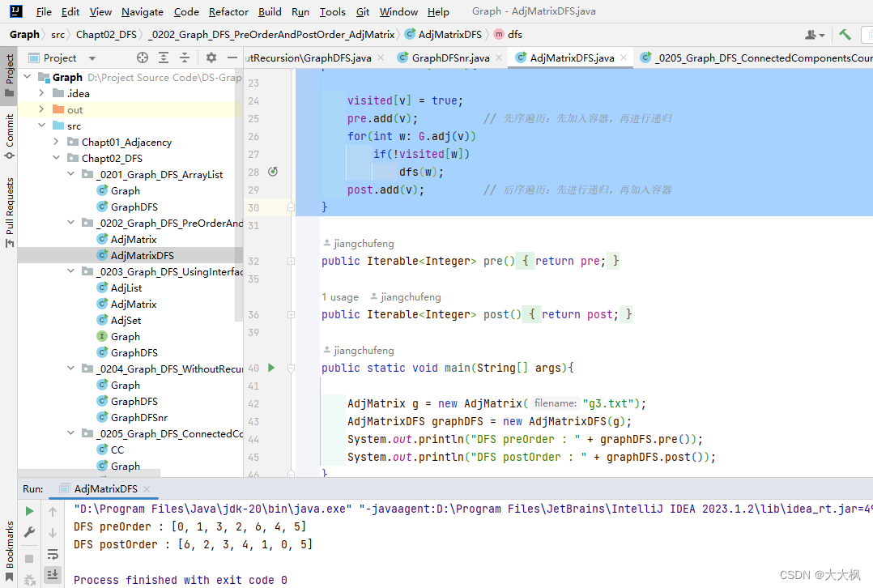Collapse the _0203_Graph_DFS_UsingInterface package
Image resolution: width=873 pixels, height=588 pixels.
[70, 271]
